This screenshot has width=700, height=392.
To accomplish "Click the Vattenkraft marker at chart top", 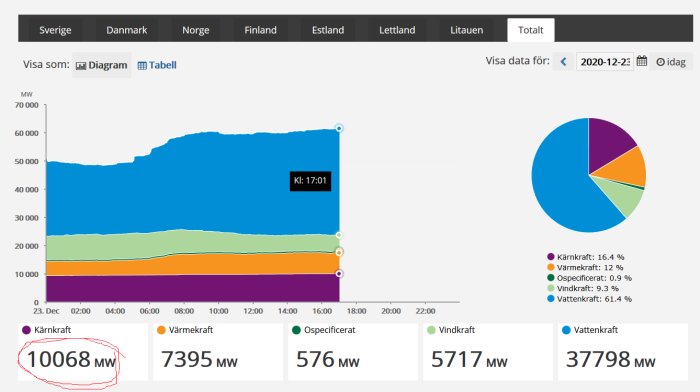I will [339, 128].
